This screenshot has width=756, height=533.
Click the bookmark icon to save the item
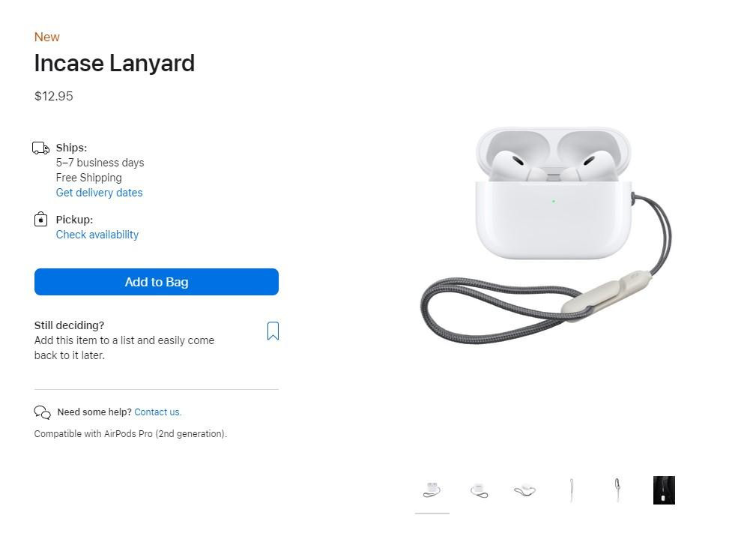click(273, 331)
